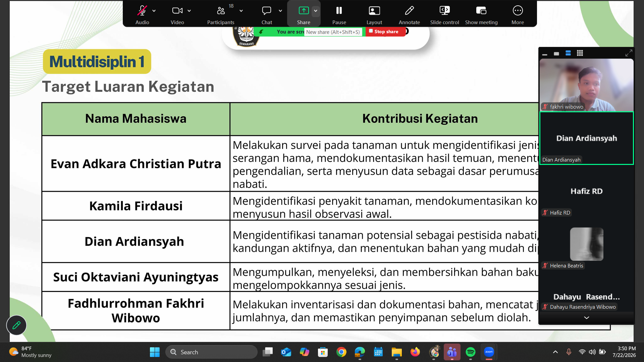Click the Kamila Firdausi cell
Screen dimensions: 644x362
pos(136,206)
